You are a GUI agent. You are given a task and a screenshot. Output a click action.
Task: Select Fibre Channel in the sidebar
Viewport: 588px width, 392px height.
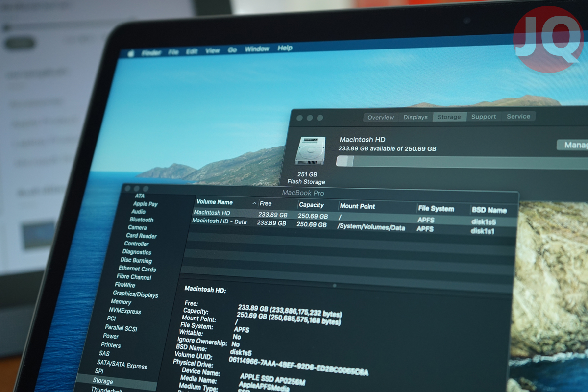tap(134, 277)
